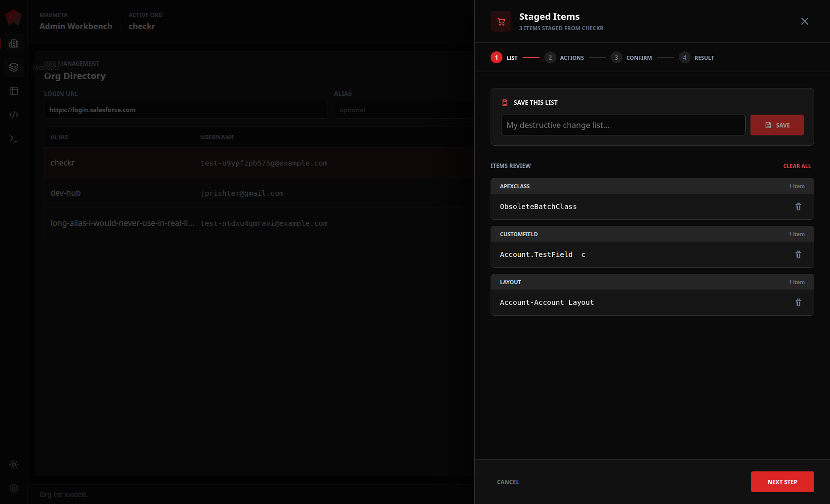Go to step 4 Result
Screen dimensions: 830x504
coord(697,58)
